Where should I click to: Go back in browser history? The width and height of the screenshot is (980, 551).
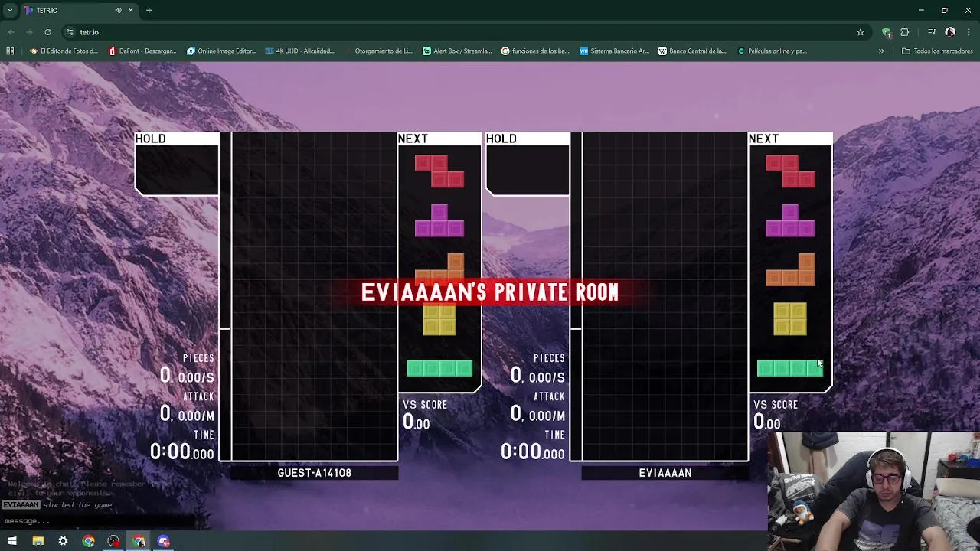point(11,32)
